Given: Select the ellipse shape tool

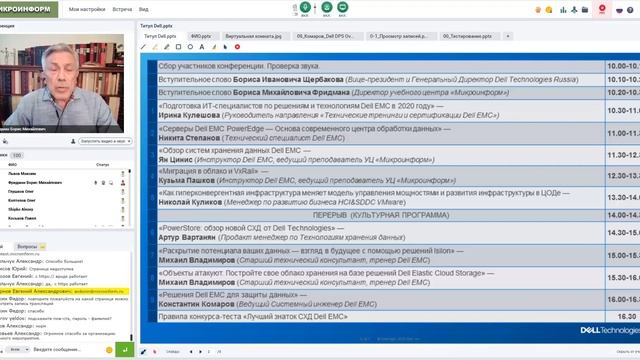Looking at the screenshot, I should [190, 47].
